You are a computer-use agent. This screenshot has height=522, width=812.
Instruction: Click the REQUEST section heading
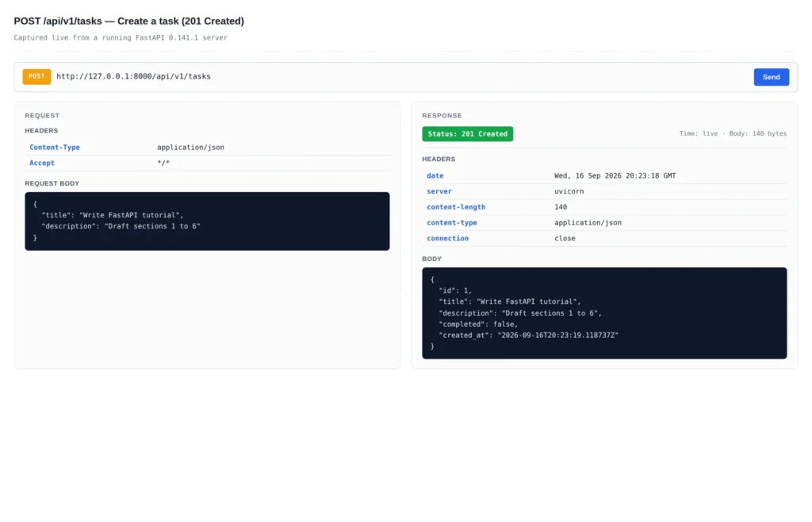[42, 116]
